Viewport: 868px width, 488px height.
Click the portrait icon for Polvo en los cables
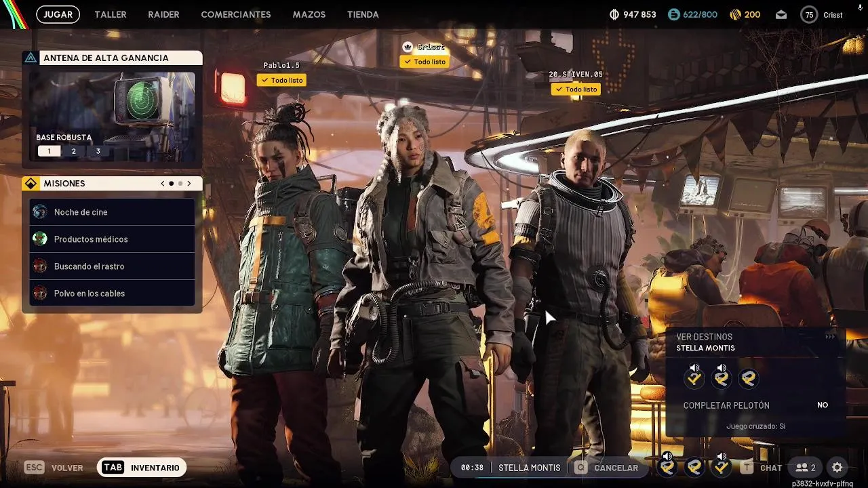40,293
